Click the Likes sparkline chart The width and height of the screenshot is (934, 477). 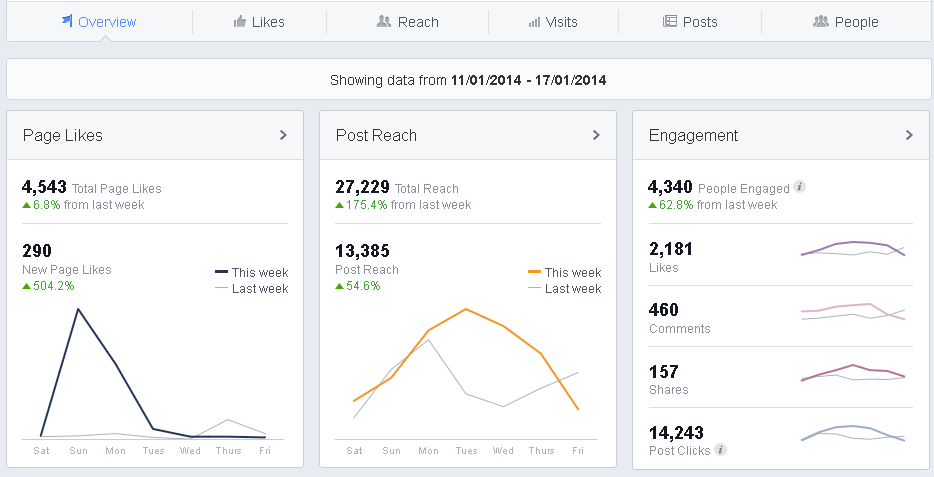click(853, 248)
